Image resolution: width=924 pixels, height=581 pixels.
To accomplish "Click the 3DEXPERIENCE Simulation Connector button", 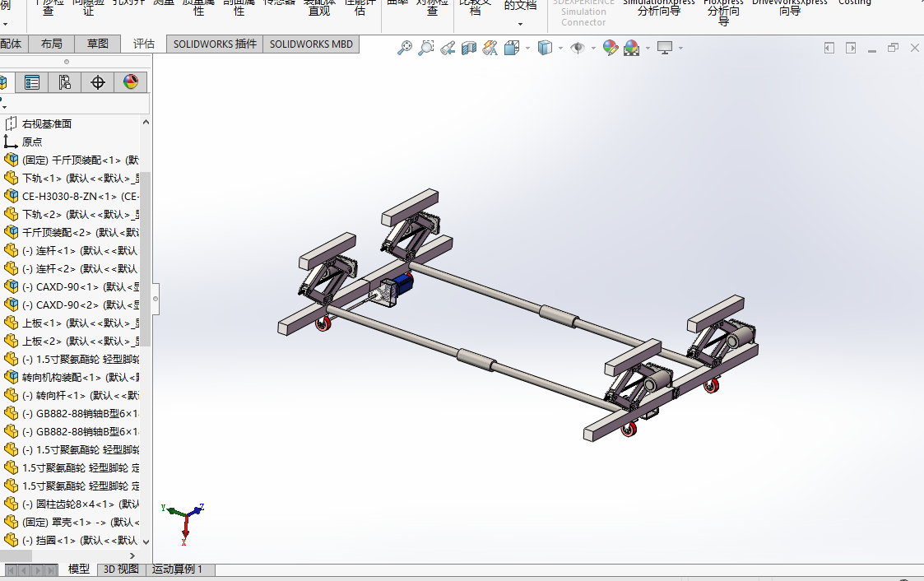I will (583, 12).
